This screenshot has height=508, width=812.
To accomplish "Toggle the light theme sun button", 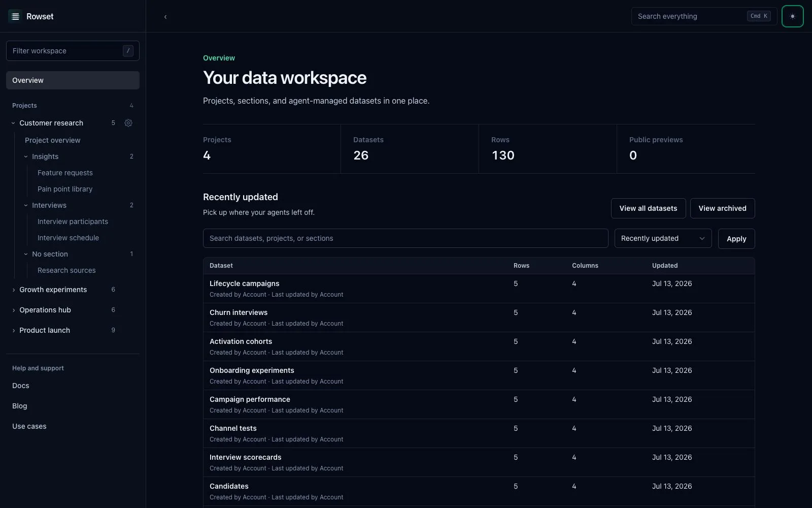I will pos(793,16).
